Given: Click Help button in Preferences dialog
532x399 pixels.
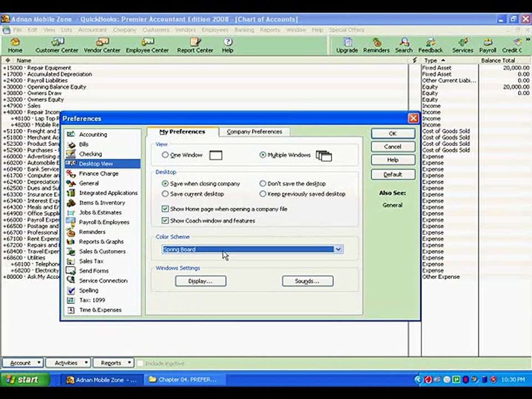Looking at the screenshot, I should (x=393, y=160).
